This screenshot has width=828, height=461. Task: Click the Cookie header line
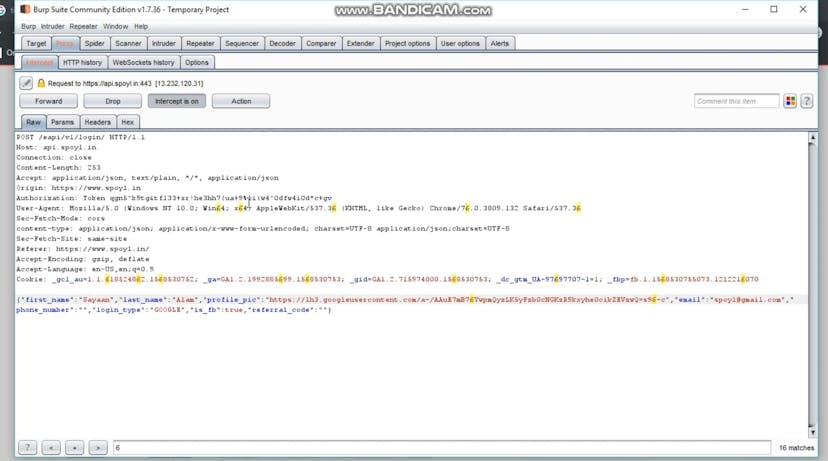(x=387, y=279)
